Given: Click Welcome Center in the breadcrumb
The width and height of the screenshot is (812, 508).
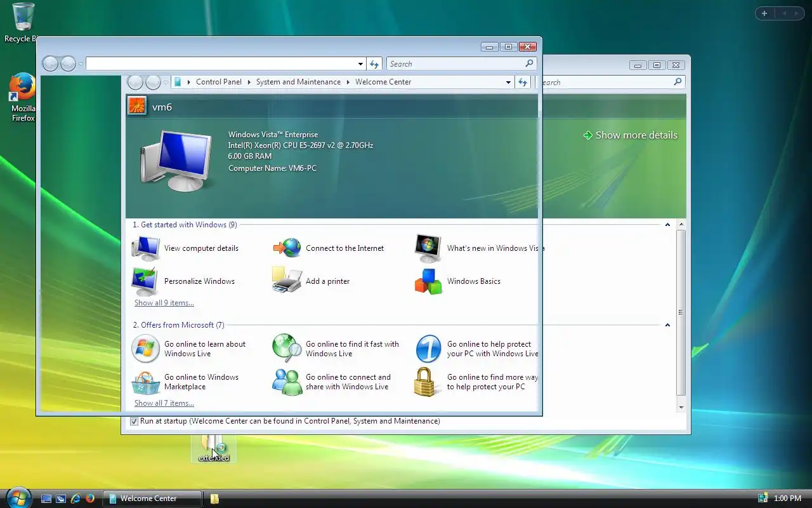Looking at the screenshot, I should click(383, 82).
